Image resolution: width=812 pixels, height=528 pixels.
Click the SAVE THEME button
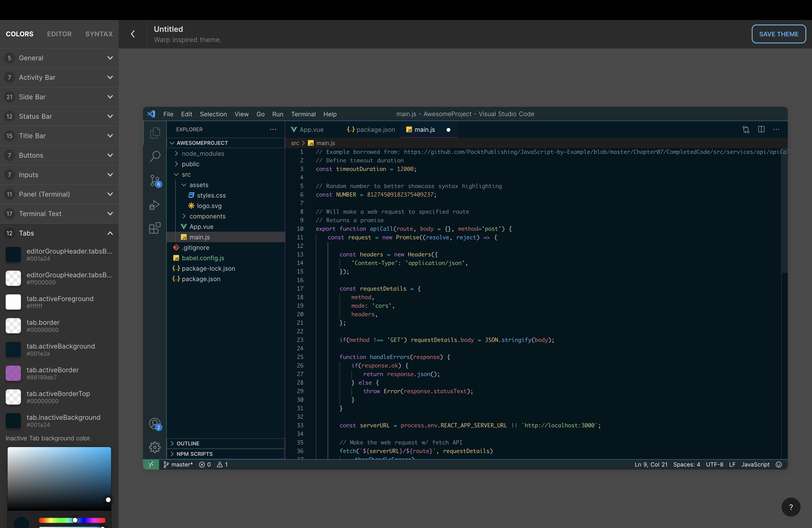779,34
